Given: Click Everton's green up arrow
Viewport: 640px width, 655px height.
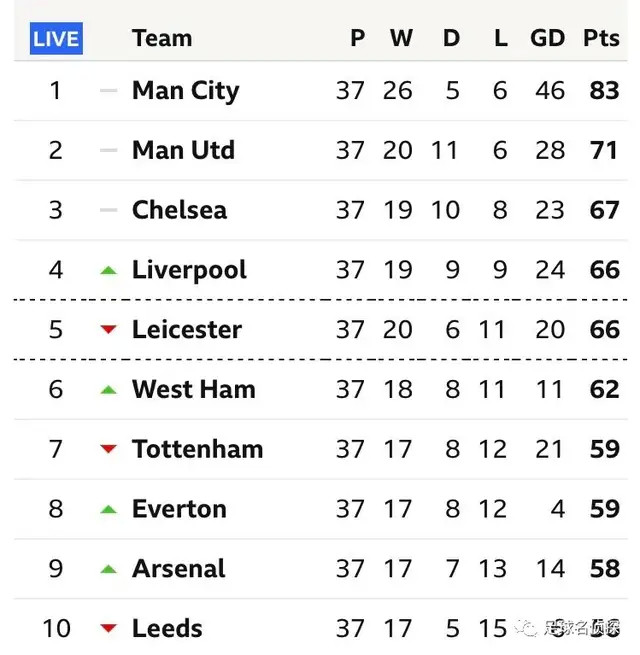Looking at the screenshot, I should pyautogui.click(x=109, y=510).
